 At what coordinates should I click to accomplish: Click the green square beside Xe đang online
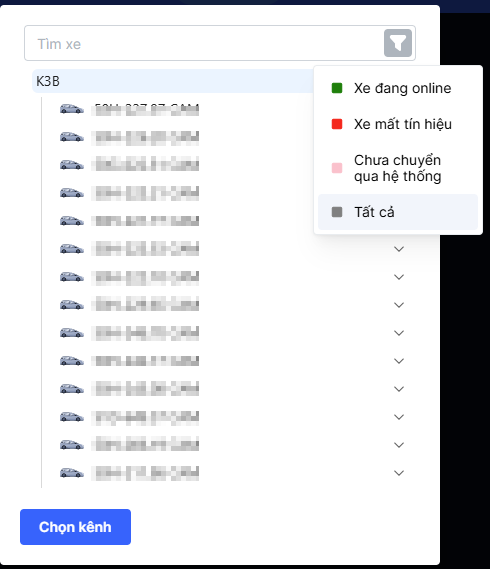tap(337, 88)
